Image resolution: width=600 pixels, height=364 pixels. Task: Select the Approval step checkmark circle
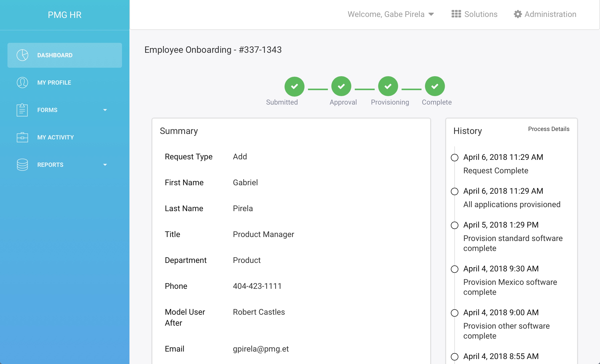point(341,86)
